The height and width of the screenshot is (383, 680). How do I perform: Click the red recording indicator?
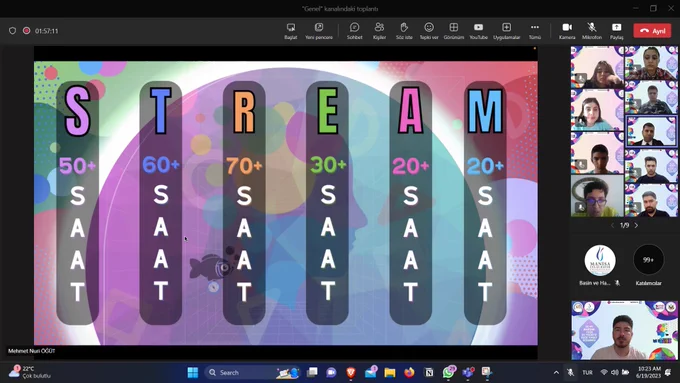point(26,31)
